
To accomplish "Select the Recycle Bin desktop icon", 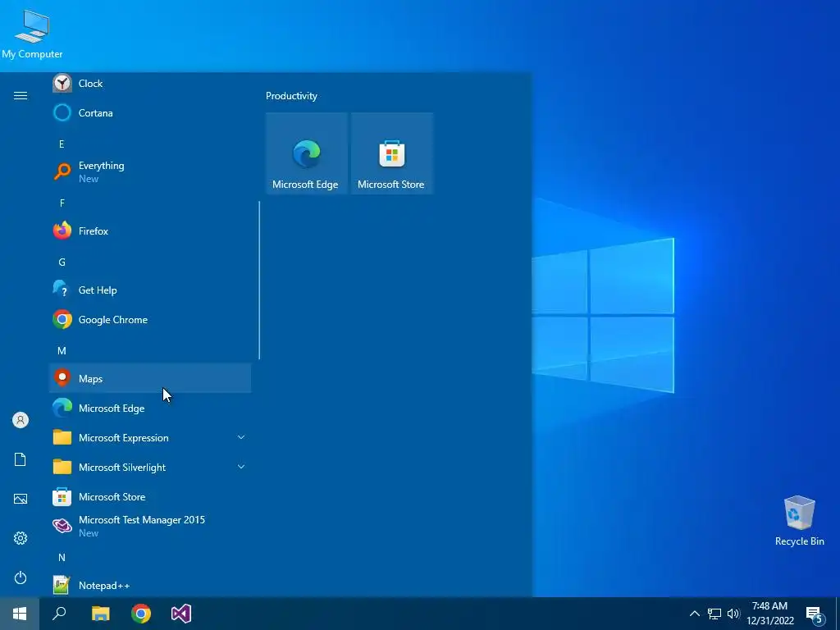I will point(799,521).
